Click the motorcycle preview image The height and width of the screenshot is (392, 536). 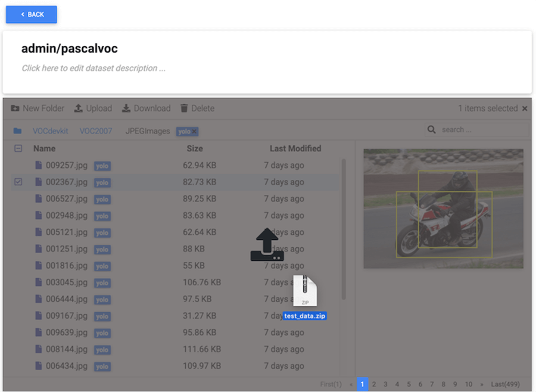[x=443, y=208]
